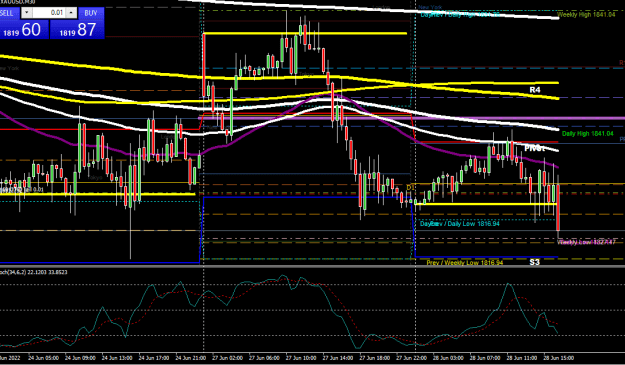Click the '28 Jun 07:00' time axis label
This screenshot has width=625, height=365.
pos(485,358)
